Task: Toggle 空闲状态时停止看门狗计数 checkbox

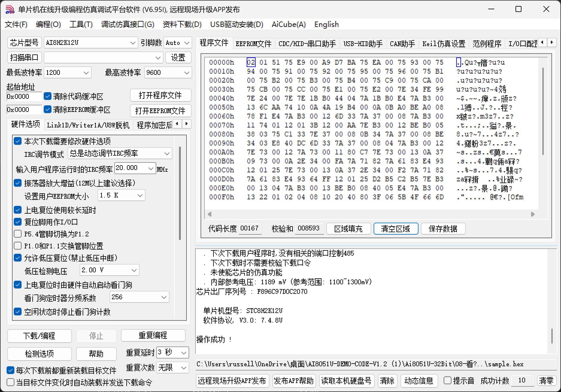Action: pyautogui.click(x=18, y=312)
